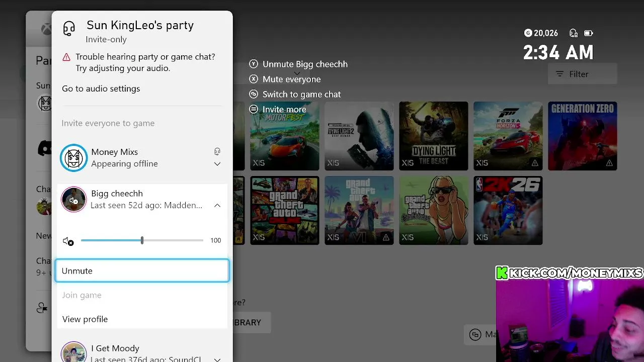Click the Y button Unmute Bigg cheechh hint
The image size is (644, 362).
[298, 64]
